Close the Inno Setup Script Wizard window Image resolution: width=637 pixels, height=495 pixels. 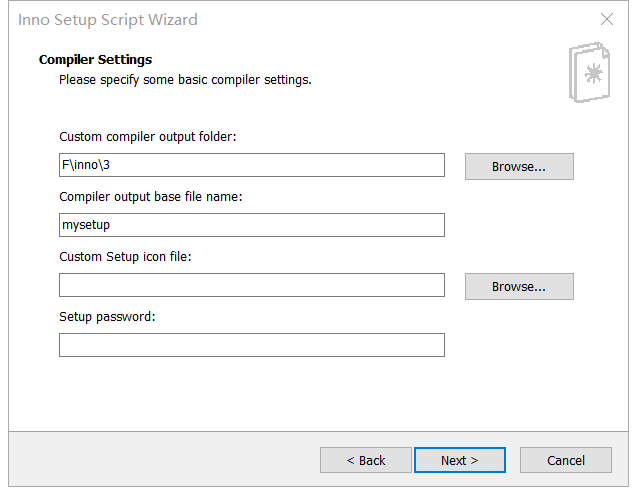607,19
